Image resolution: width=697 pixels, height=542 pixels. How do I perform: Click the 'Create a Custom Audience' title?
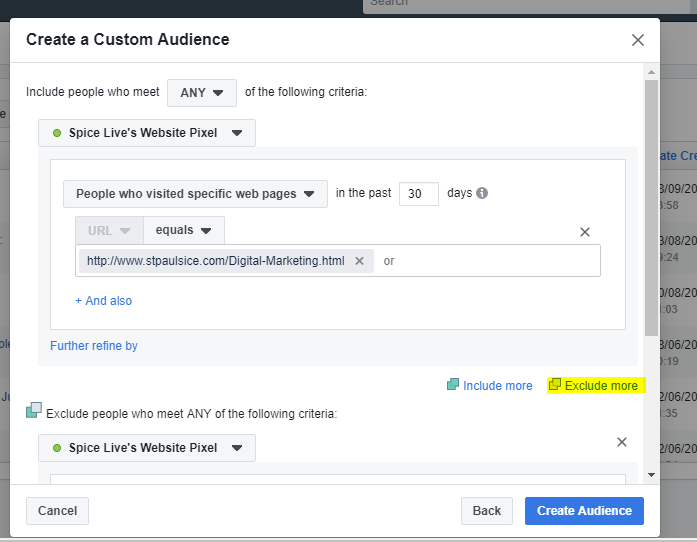coord(128,40)
